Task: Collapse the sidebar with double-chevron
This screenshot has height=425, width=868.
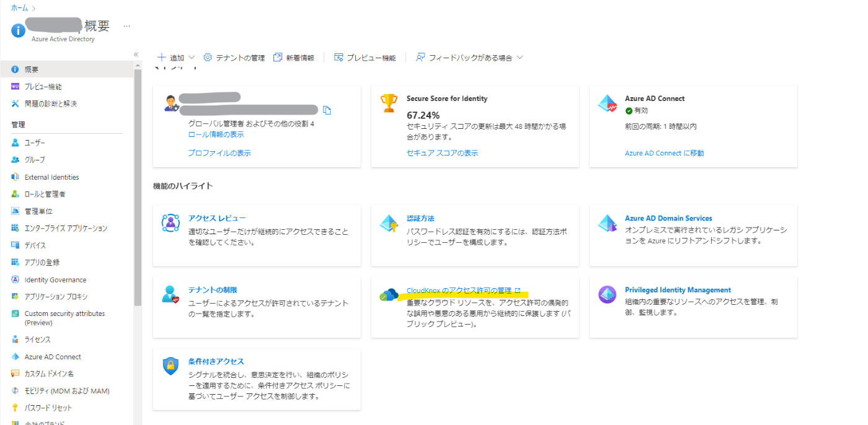Action: tap(136, 55)
